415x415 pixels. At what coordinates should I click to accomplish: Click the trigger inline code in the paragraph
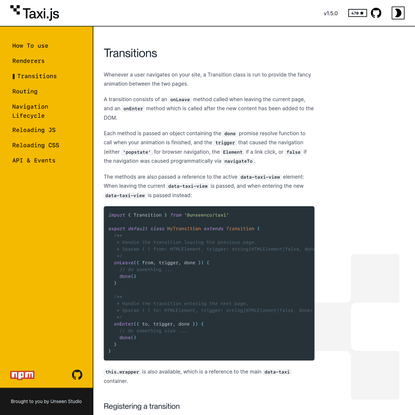(x=225, y=143)
